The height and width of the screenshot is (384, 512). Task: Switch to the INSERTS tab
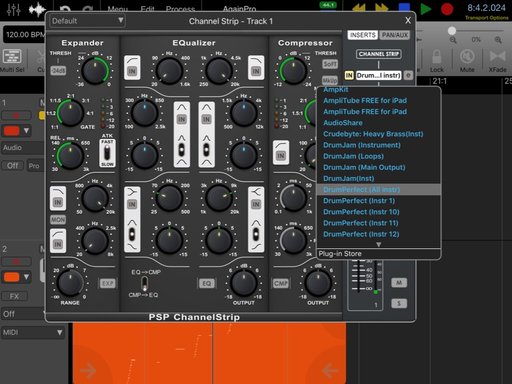click(362, 35)
